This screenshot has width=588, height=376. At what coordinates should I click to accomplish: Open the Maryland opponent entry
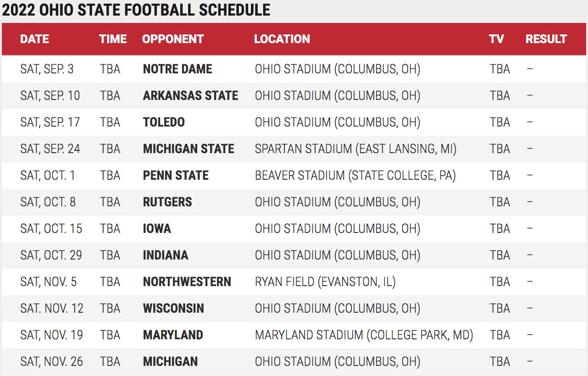(173, 335)
